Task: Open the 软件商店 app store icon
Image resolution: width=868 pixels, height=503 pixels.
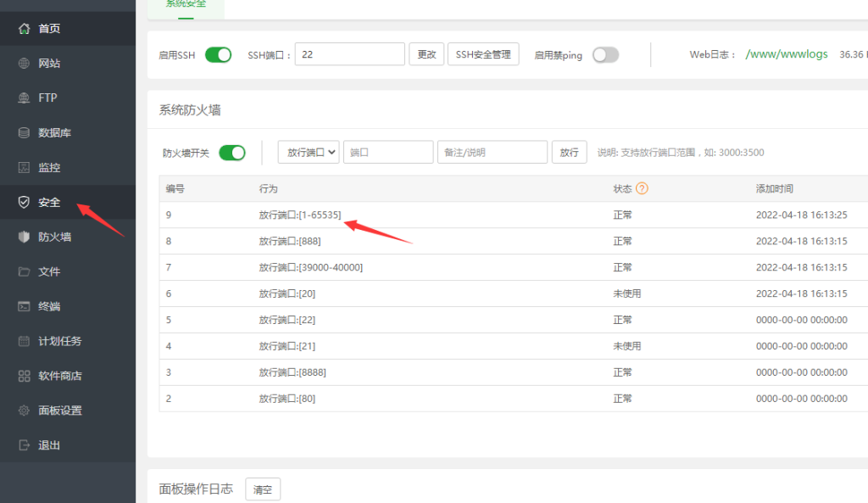Action: (25, 376)
